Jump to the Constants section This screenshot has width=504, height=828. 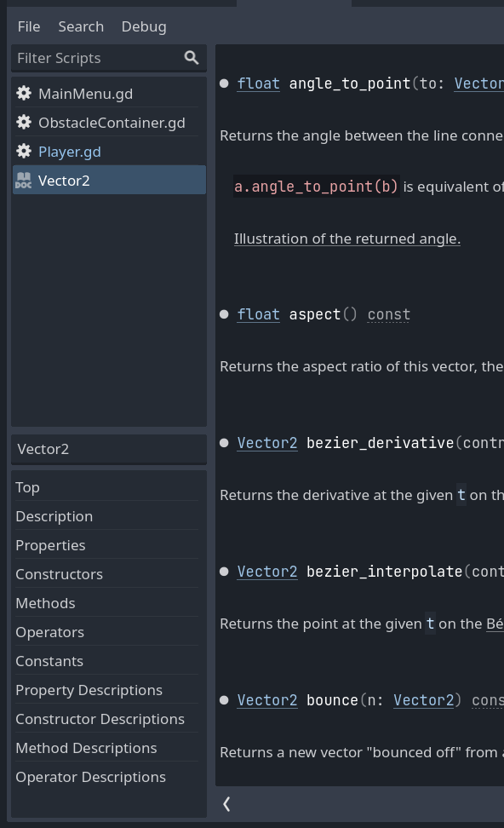[x=49, y=660]
